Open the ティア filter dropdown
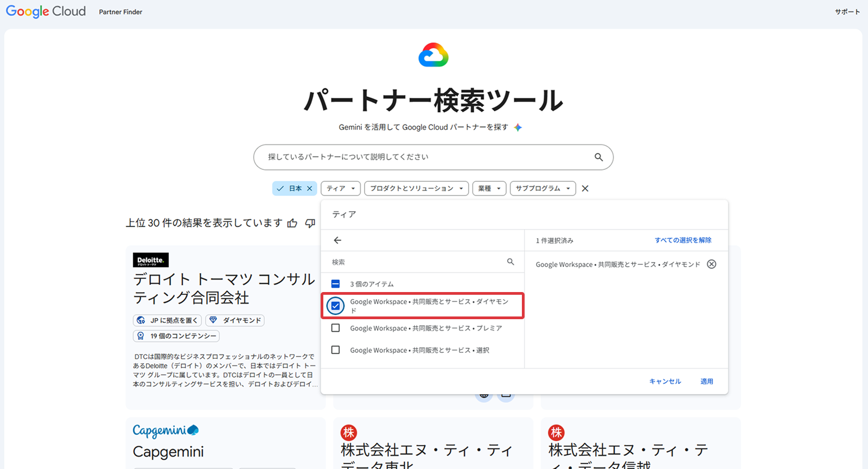The height and width of the screenshot is (469, 868). pyautogui.click(x=341, y=188)
